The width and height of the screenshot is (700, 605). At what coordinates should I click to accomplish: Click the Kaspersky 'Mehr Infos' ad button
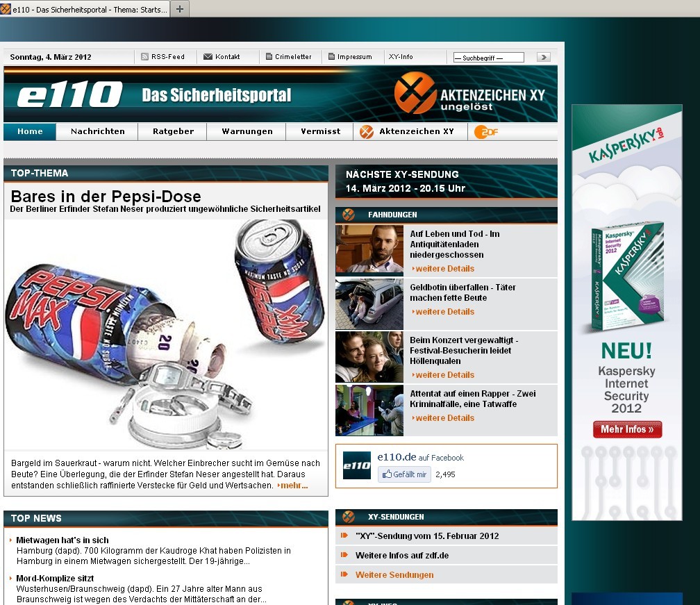(627, 429)
